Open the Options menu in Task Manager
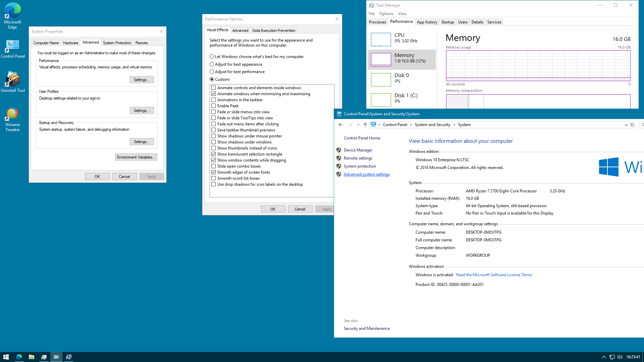The image size is (644, 362). (x=386, y=14)
